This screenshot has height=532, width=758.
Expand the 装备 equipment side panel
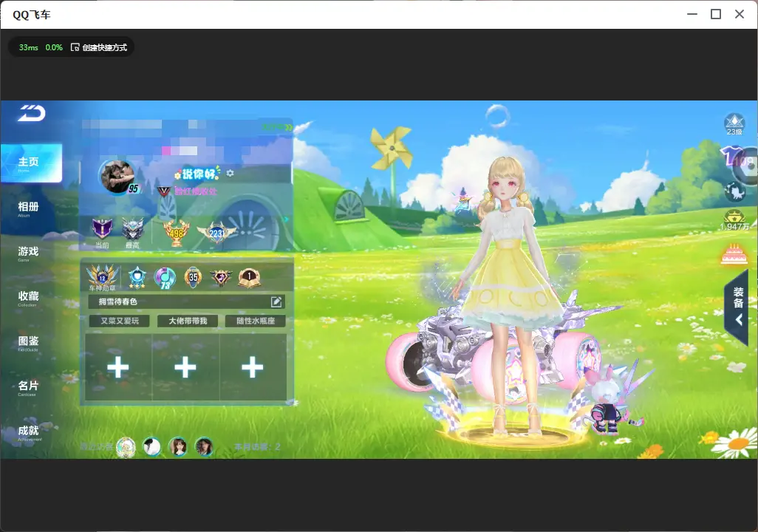[738, 307]
